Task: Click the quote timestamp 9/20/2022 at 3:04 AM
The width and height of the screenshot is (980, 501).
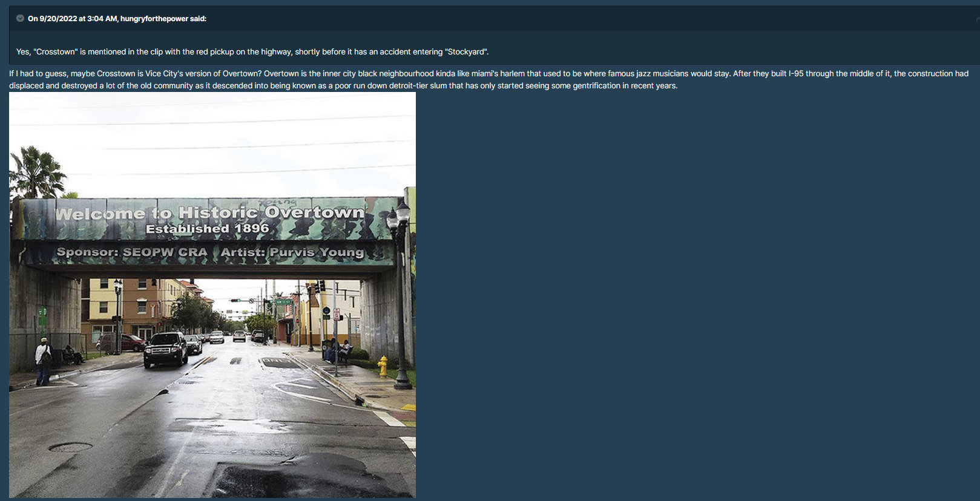Action: [x=78, y=19]
